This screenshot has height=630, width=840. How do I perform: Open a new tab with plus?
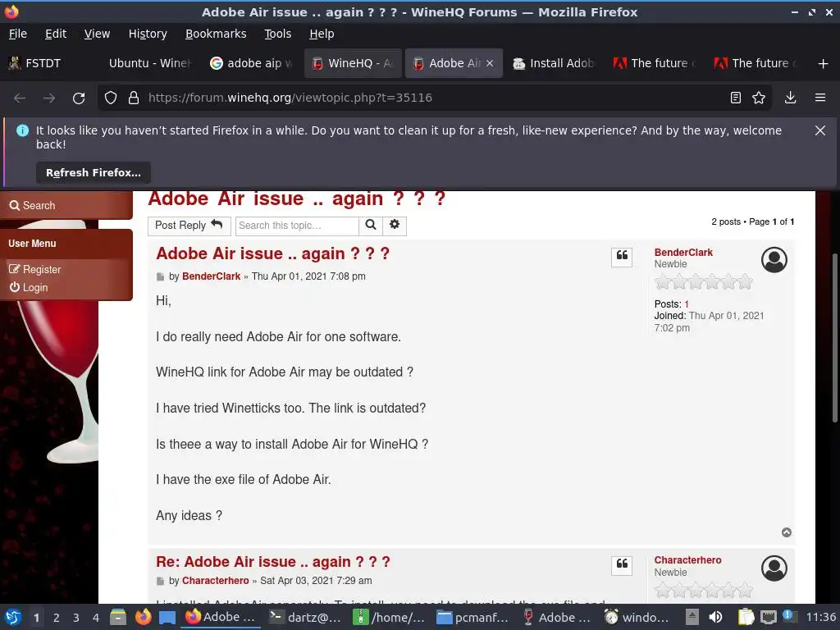(824, 64)
